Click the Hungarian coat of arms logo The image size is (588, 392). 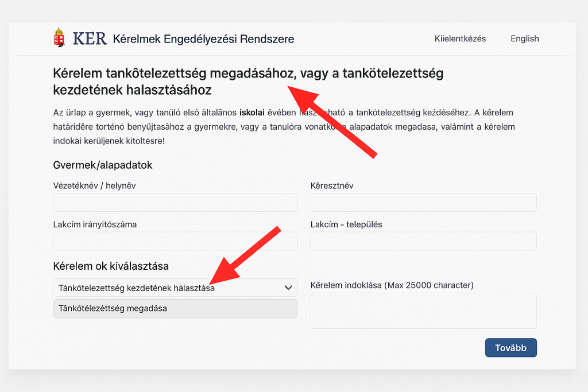(x=59, y=37)
